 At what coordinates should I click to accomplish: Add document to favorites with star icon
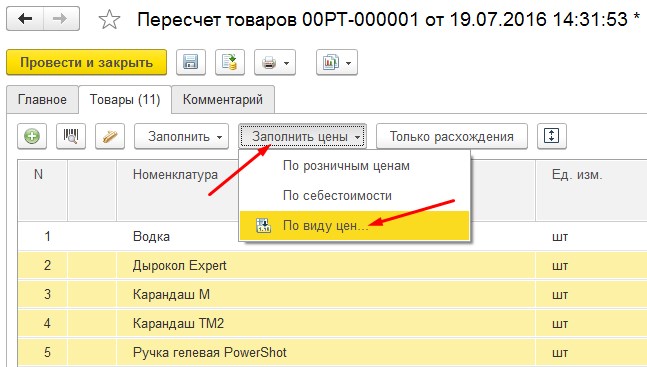tap(109, 19)
